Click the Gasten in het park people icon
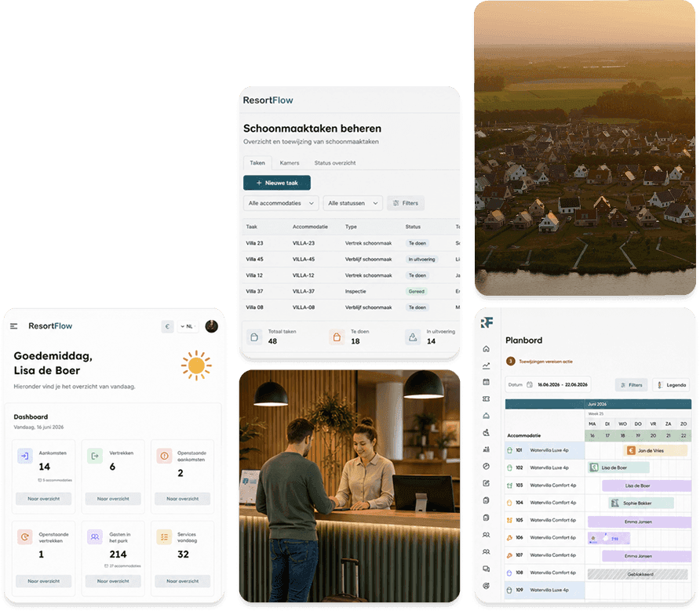This screenshot has height=611, width=700. point(95,537)
